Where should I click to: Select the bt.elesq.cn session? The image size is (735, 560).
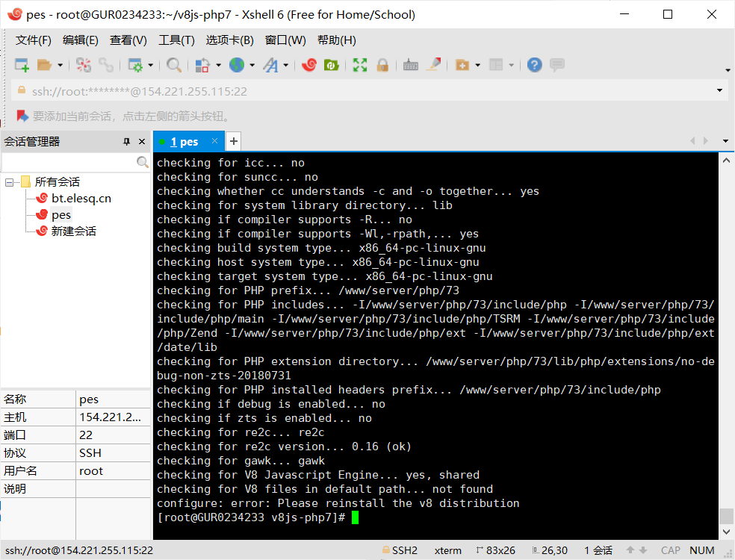coord(81,198)
